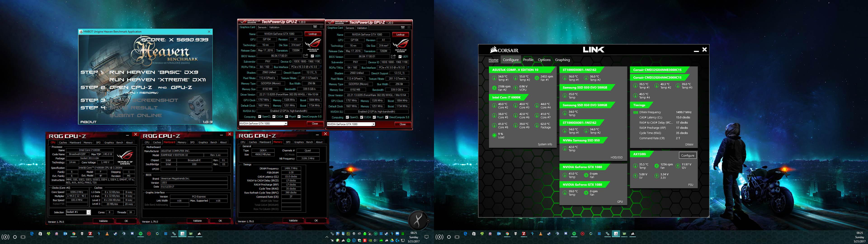Click Validate in CPU-Z Memory window
868x244 pixels.
pos(293,221)
